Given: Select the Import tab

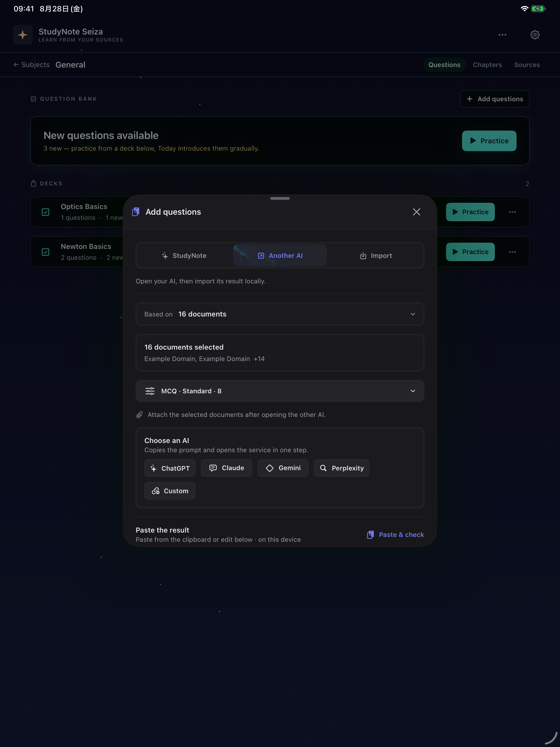Looking at the screenshot, I should tap(376, 256).
